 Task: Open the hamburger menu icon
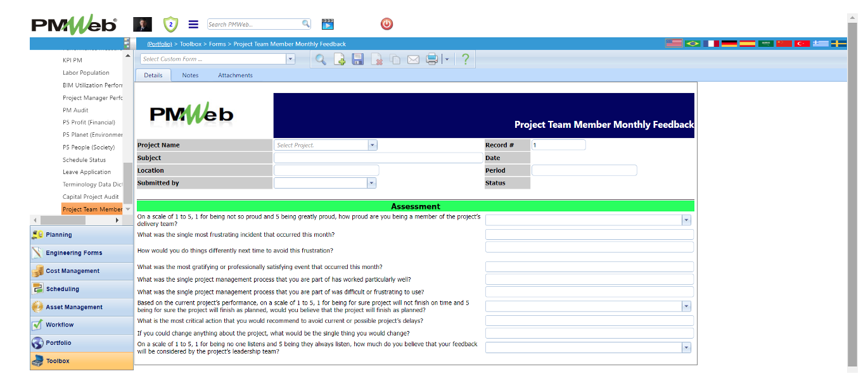pos(193,24)
